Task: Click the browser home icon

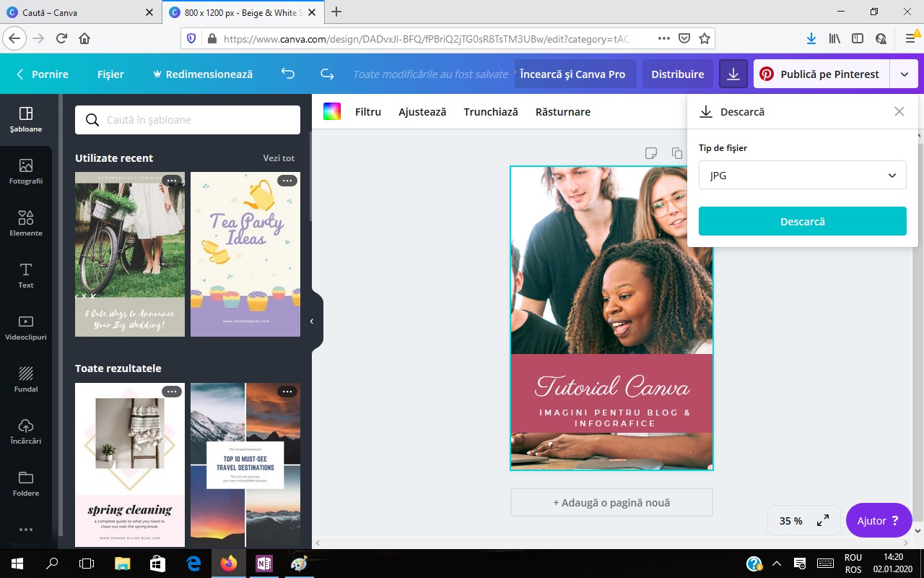Action: pos(84,38)
